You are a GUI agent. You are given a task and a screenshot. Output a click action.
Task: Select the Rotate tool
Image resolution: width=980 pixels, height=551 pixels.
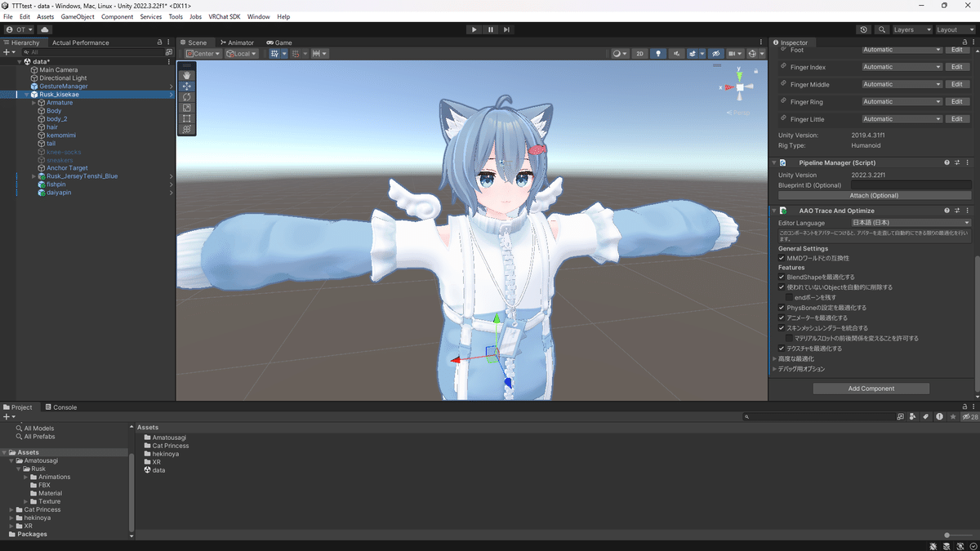[186, 96]
